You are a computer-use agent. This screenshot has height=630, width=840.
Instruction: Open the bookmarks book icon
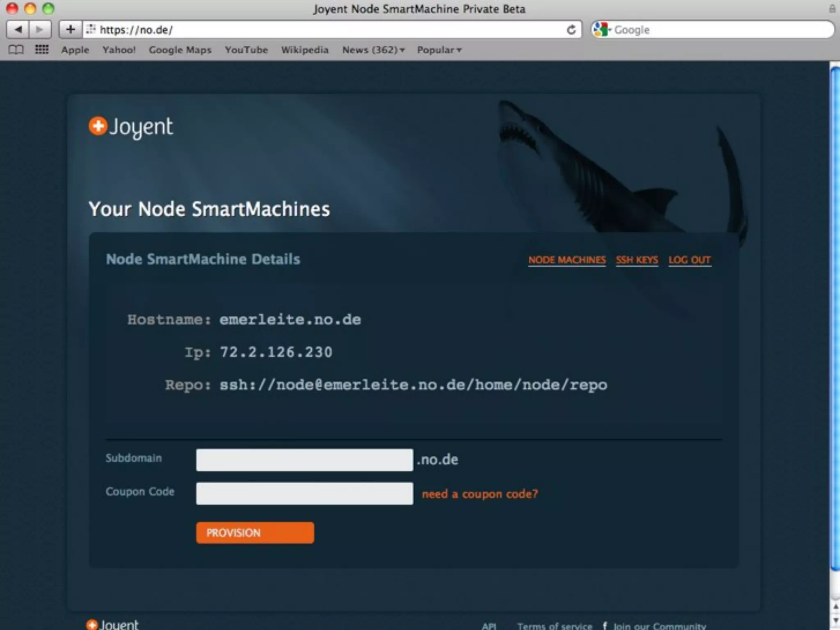16,50
